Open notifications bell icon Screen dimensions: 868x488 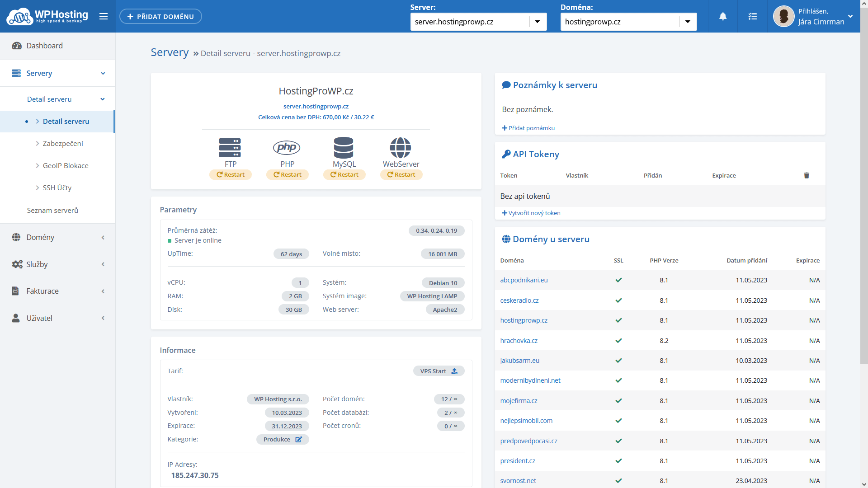click(723, 16)
